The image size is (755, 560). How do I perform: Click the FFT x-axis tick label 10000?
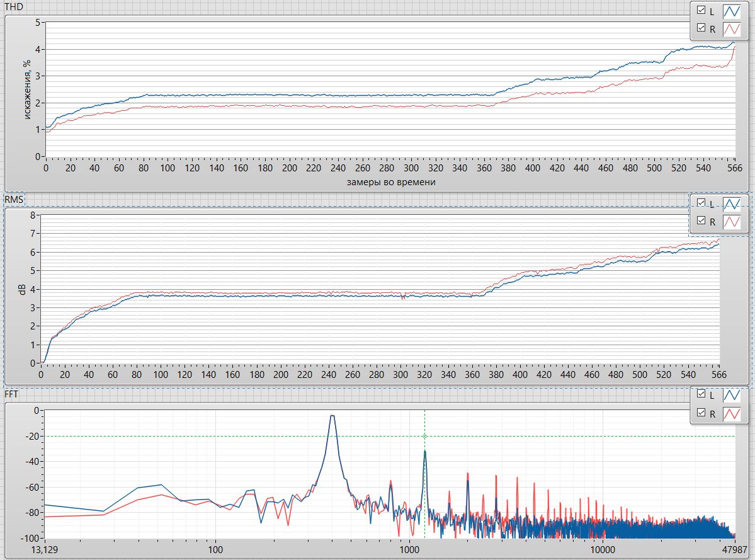click(x=603, y=549)
